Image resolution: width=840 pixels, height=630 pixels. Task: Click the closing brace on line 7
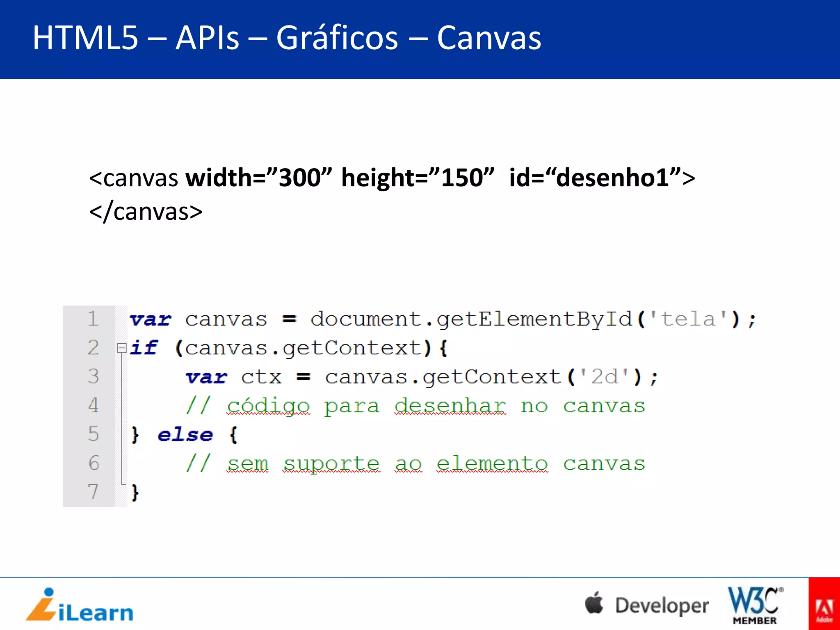(135, 492)
